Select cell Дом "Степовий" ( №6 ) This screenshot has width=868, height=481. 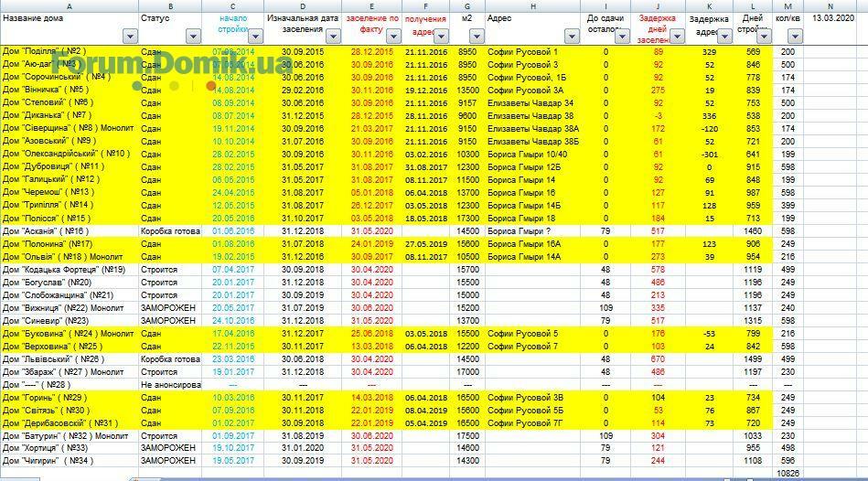pyautogui.click(x=70, y=102)
